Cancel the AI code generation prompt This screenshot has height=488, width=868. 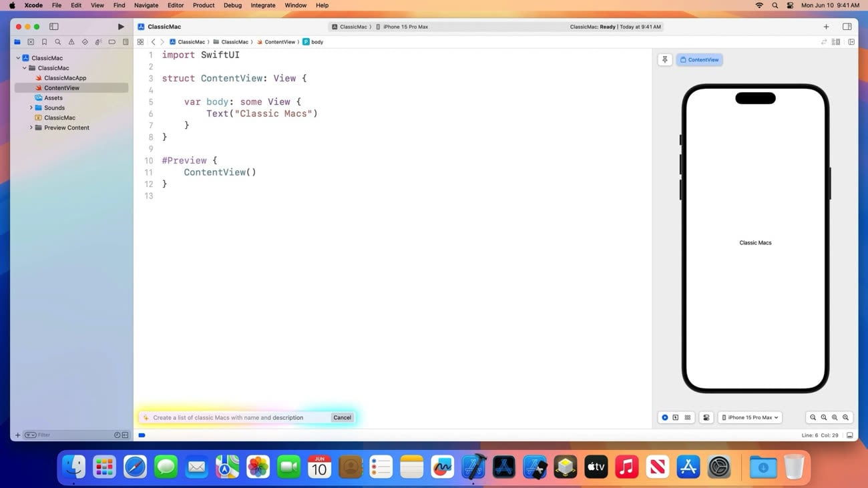pos(342,417)
